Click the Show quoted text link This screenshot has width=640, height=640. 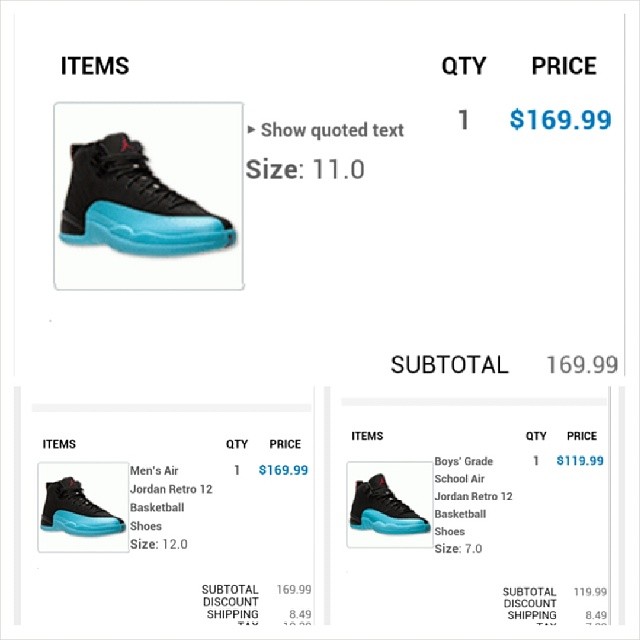(332, 131)
